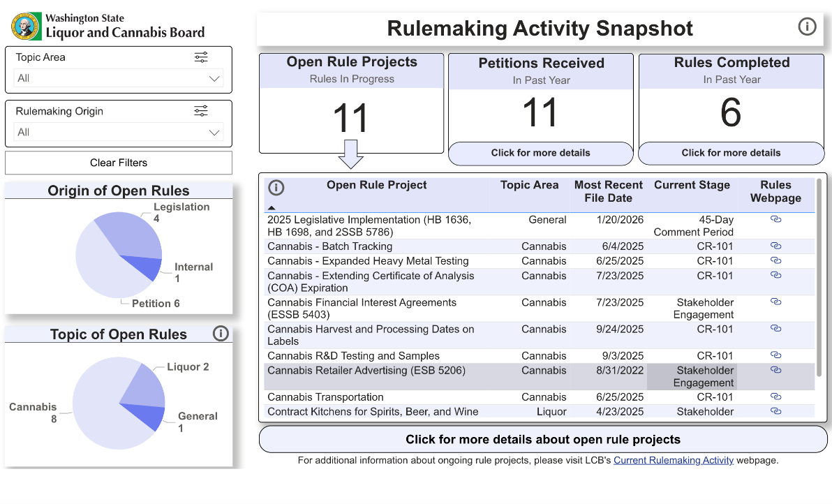The width and height of the screenshot is (832, 504).
Task: Click info icon next to Topic of Open Rules
Action: [221, 334]
